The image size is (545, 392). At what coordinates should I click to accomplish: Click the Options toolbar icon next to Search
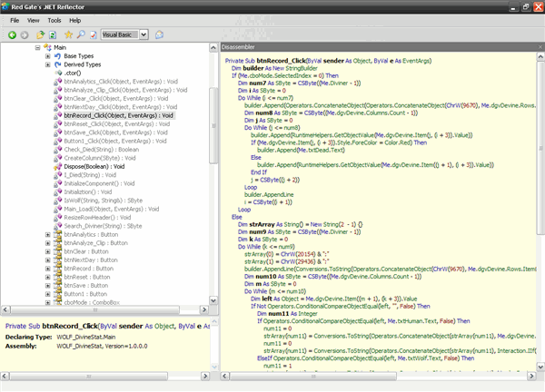pyautogui.click(x=94, y=34)
